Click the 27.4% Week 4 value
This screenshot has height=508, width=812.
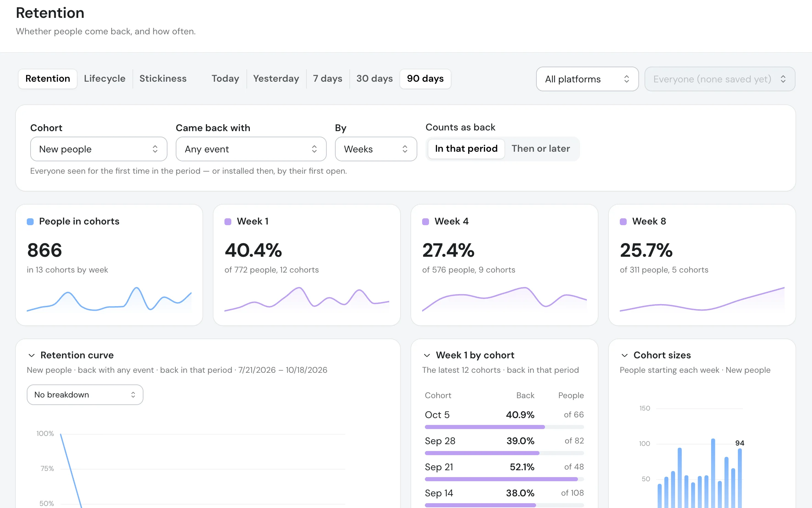point(448,250)
